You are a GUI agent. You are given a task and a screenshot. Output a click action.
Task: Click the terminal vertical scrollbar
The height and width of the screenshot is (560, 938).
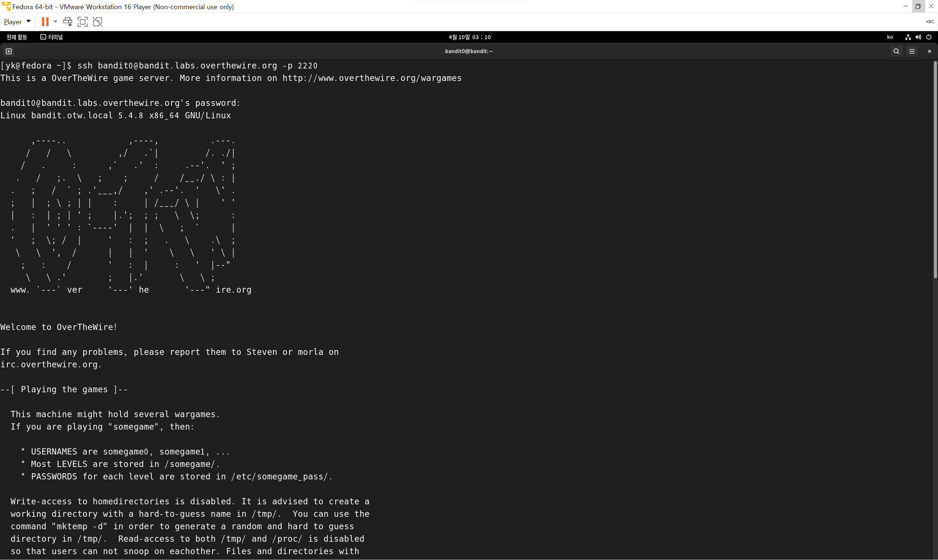935,170
